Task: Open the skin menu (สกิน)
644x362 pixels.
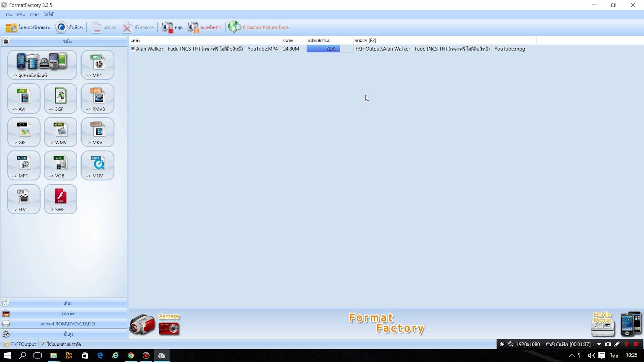Action: [21, 15]
